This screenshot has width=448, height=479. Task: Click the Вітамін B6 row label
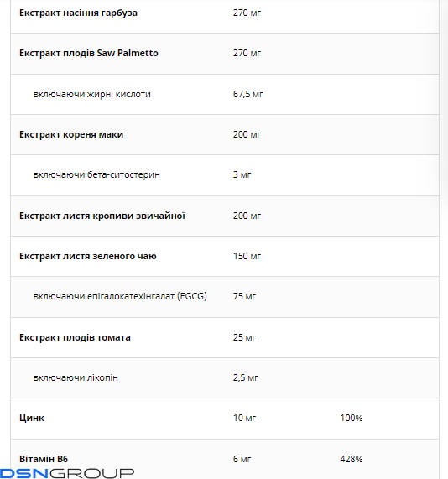pyautogui.click(x=44, y=459)
